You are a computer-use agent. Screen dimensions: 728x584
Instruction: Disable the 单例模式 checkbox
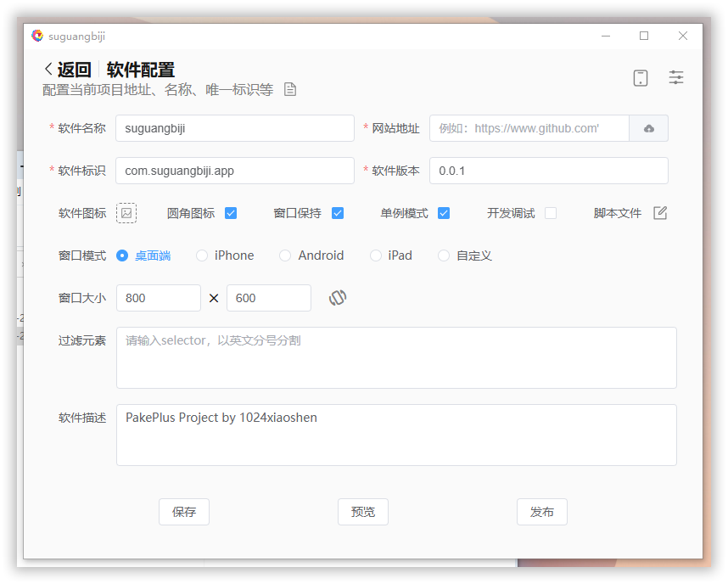pyautogui.click(x=444, y=213)
